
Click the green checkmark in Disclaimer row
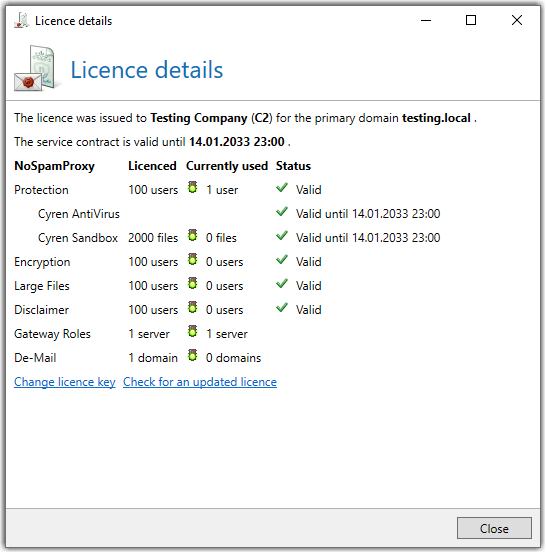[282, 308]
